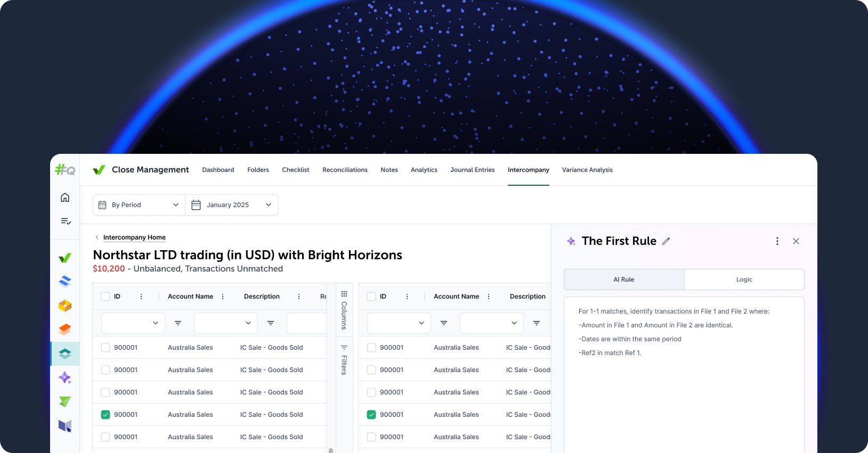This screenshot has height=453, width=868.
Task: Go to the Dashboard tab
Action: [x=218, y=170]
